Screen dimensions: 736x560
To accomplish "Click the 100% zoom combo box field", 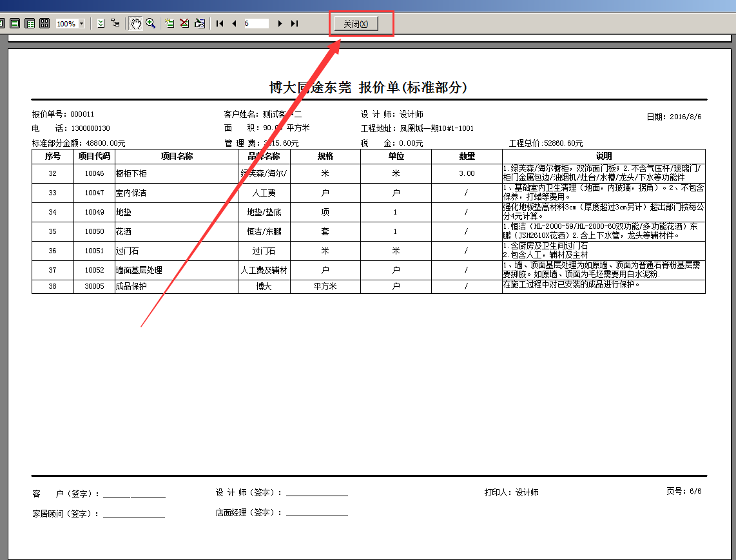I will coord(66,24).
